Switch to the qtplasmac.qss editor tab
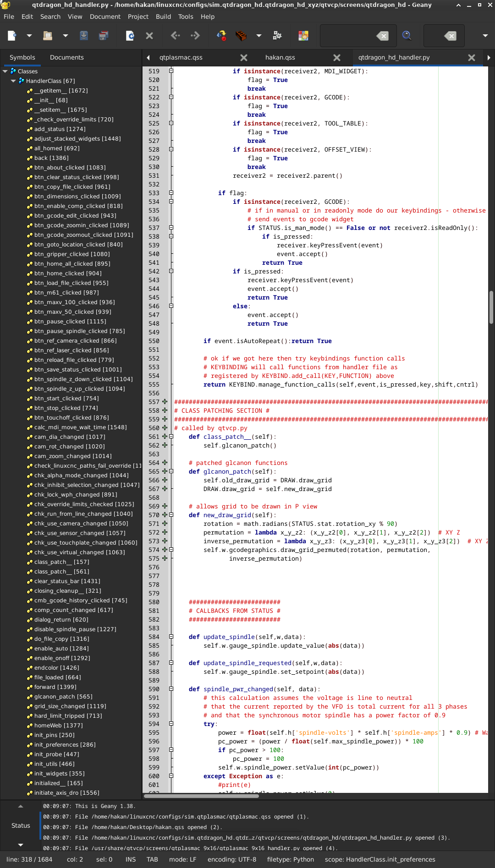Screen dimensions: 495x868 [x=181, y=57]
